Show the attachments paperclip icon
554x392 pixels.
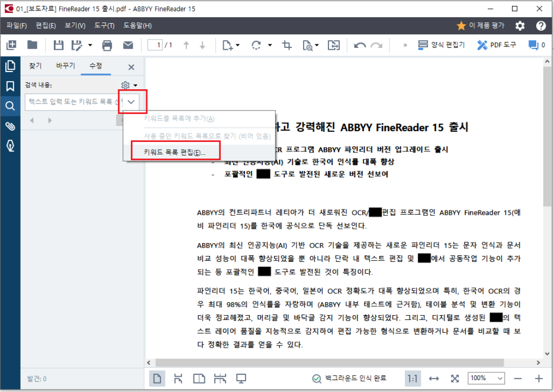10,126
